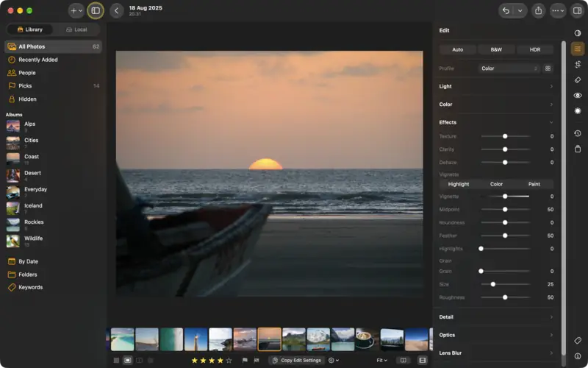The height and width of the screenshot is (368, 588).
Task: Toggle the filmstrip button in bottom bar
Action: [x=422, y=360]
